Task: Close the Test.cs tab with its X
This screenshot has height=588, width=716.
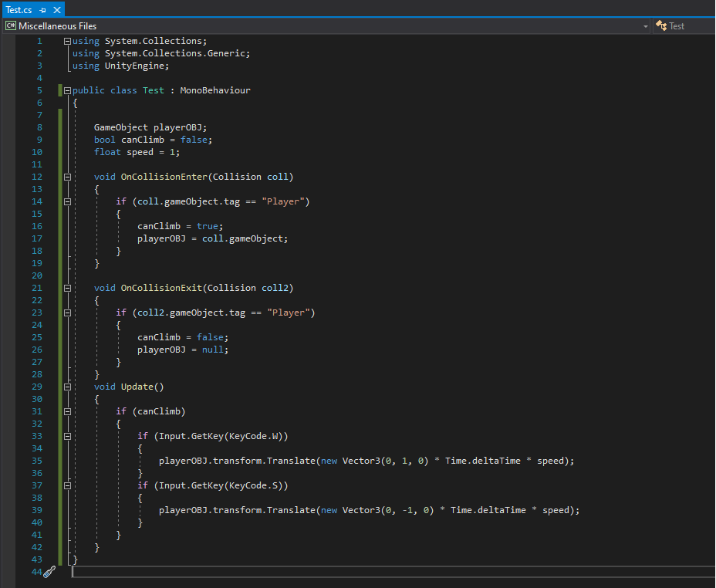Action: click(x=56, y=10)
